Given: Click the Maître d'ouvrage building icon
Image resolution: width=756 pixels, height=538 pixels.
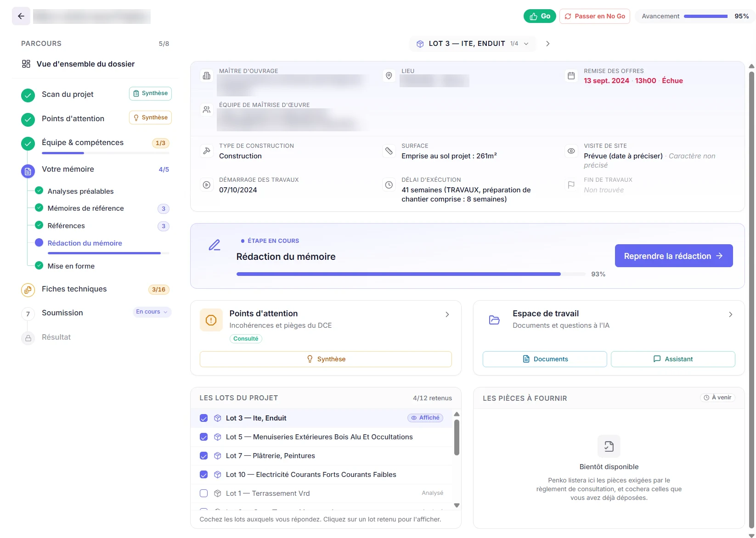Looking at the screenshot, I should pyautogui.click(x=207, y=76).
